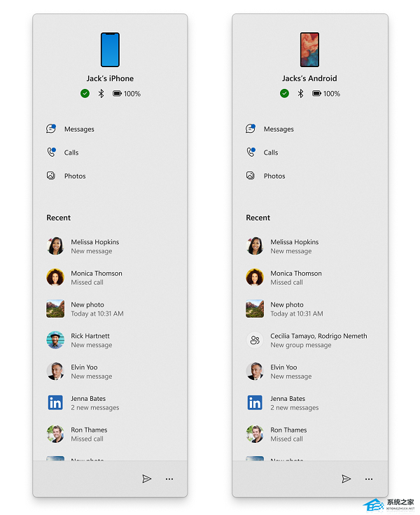
Task: Open Calls in Jack's iPhone panel
Action: tap(62, 153)
